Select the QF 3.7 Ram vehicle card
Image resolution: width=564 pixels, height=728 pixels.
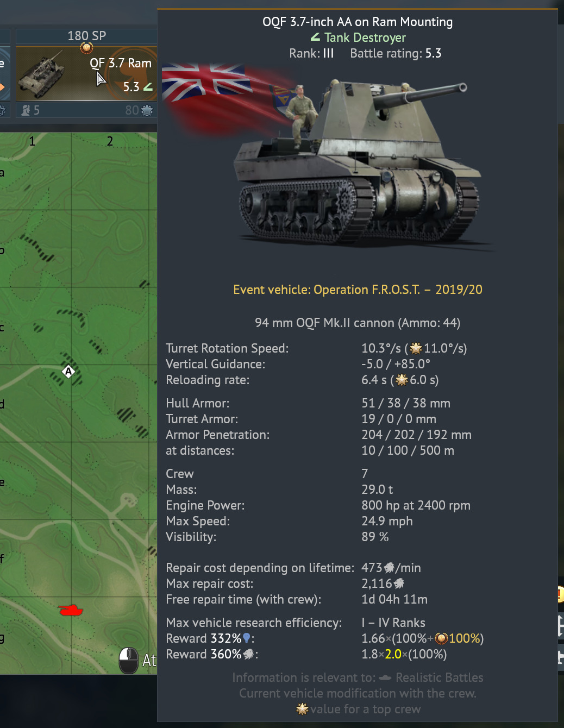point(86,73)
